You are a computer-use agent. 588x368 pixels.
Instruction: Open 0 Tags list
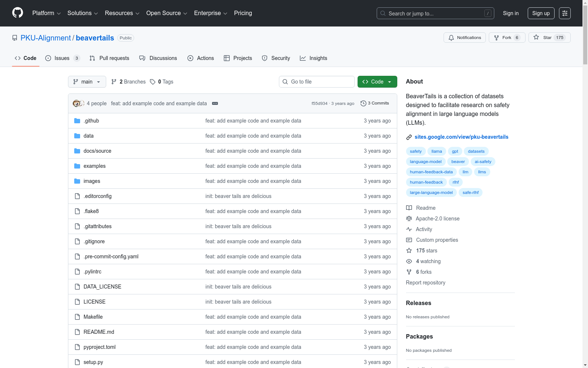(162, 82)
